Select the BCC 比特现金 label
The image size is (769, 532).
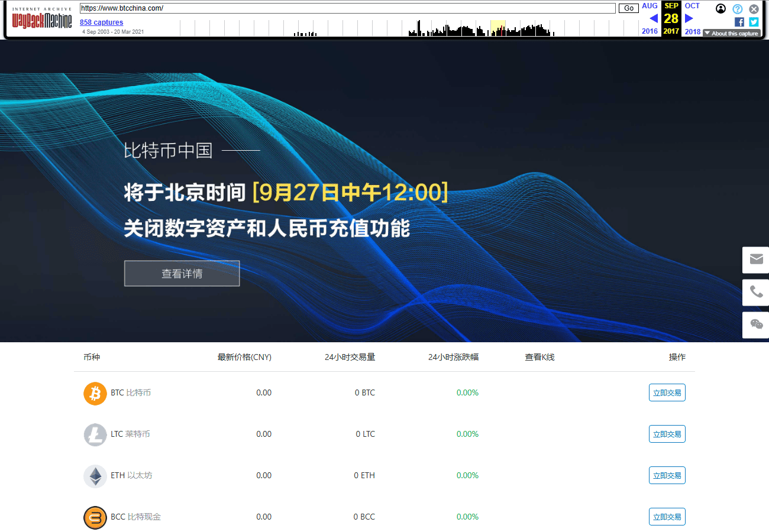tap(135, 517)
